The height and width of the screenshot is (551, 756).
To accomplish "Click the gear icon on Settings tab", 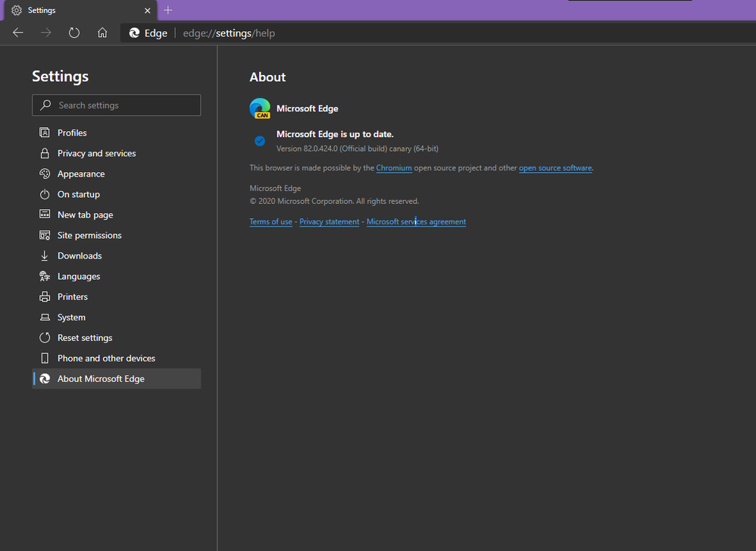I will pos(17,10).
